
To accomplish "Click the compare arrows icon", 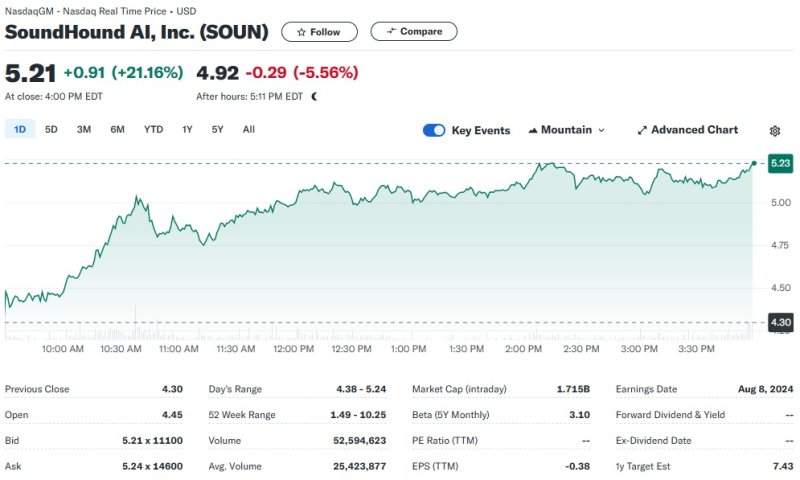I will coord(391,32).
